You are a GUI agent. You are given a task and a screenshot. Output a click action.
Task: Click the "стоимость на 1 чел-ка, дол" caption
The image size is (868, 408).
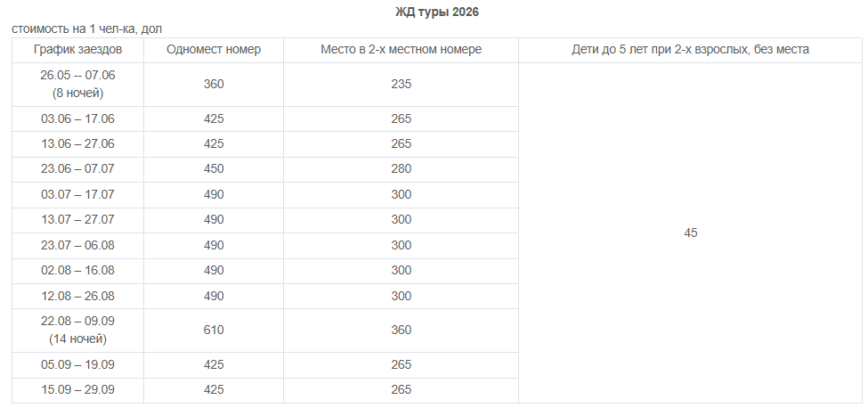(x=87, y=29)
